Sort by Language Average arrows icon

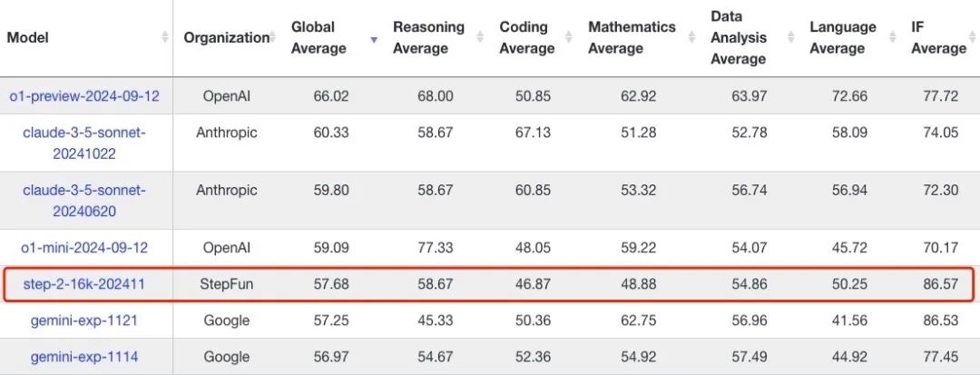(894, 37)
